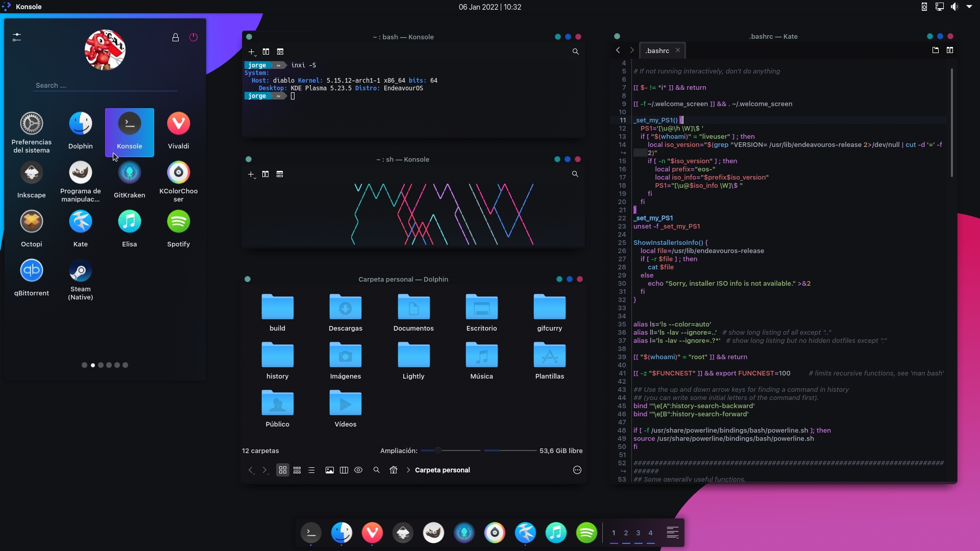Toggle Dolphin image previews
The image size is (980, 551).
pyautogui.click(x=330, y=470)
